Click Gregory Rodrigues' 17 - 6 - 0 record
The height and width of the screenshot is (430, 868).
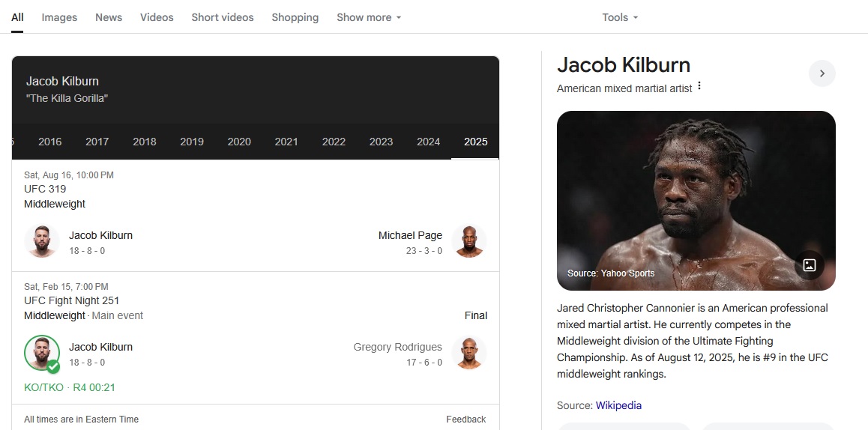pos(424,363)
